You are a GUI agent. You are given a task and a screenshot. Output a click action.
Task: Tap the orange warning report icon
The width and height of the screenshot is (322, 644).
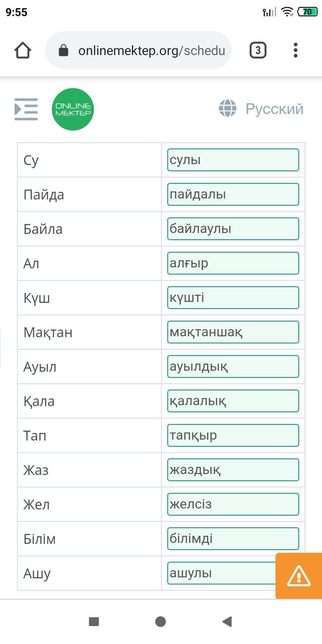(298, 576)
